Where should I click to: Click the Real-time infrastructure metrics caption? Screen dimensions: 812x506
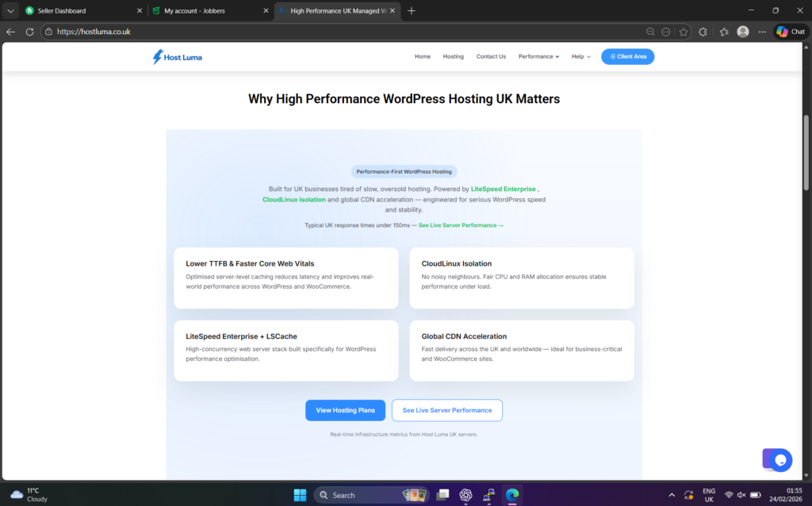(404, 434)
